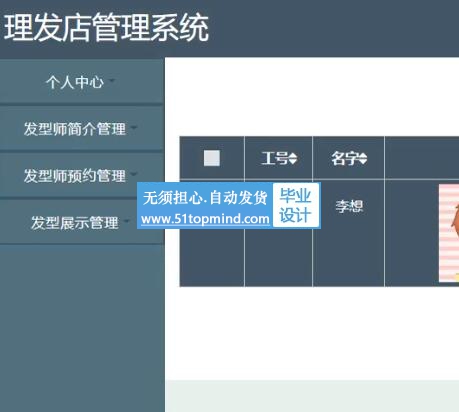
Task: Open the stylist photo thumbnail
Action: (x=449, y=233)
